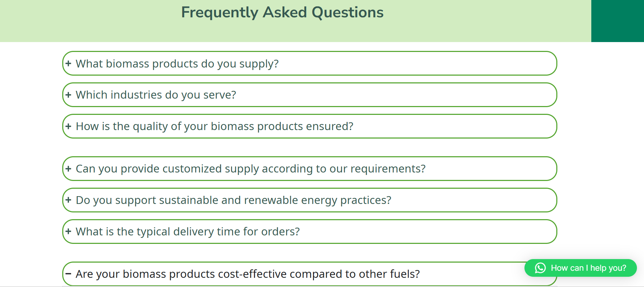Expand 'Which industries do you serve?' question
Screen dimensions: 644x287
tap(156, 95)
